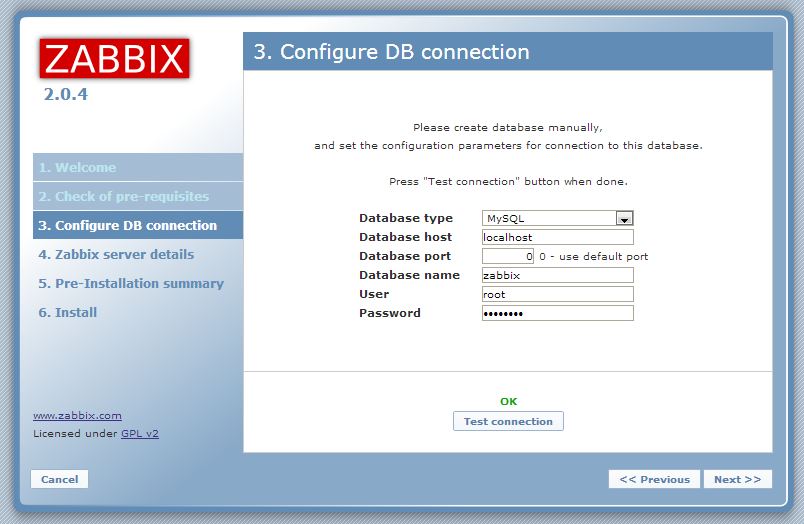Click the page heading '3. Configure DB connection'
804x524 pixels.
coord(392,52)
